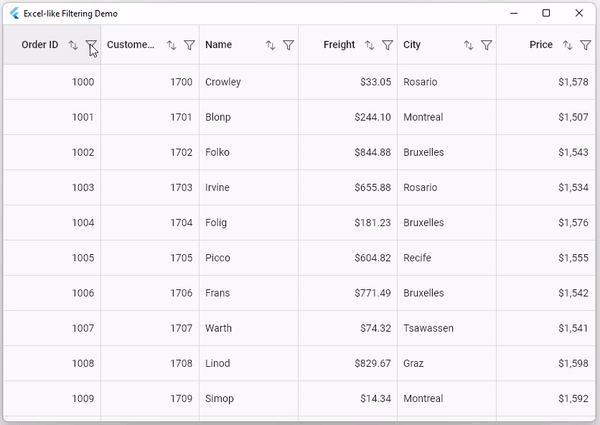This screenshot has height=425, width=600.
Task: Click the Name column sort icon
Action: (270, 45)
